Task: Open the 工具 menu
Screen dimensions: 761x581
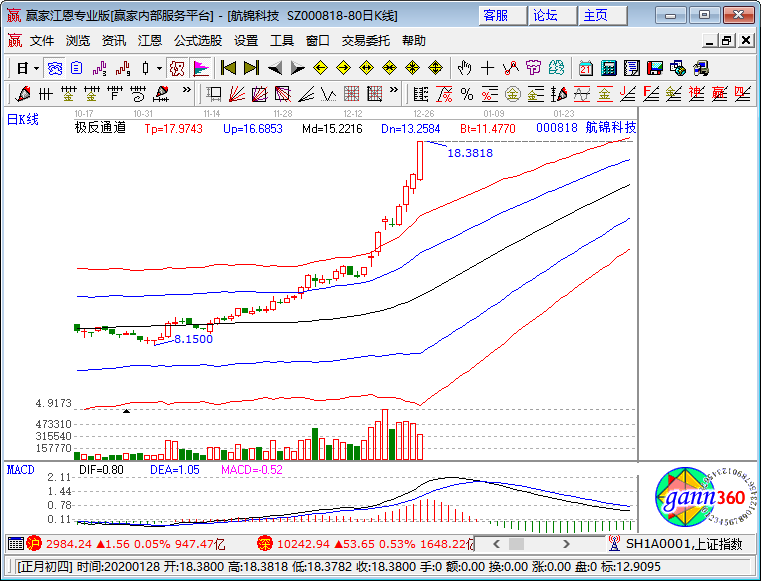Action: click(x=281, y=41)
